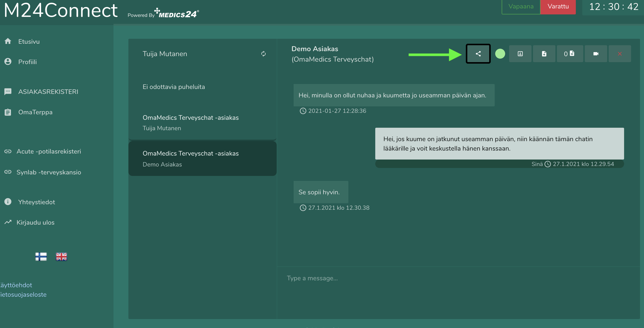The height and width of the screenshot is (328, 644).
Task: Click the share/transfer chat icon button
Action: click(478, 54)
